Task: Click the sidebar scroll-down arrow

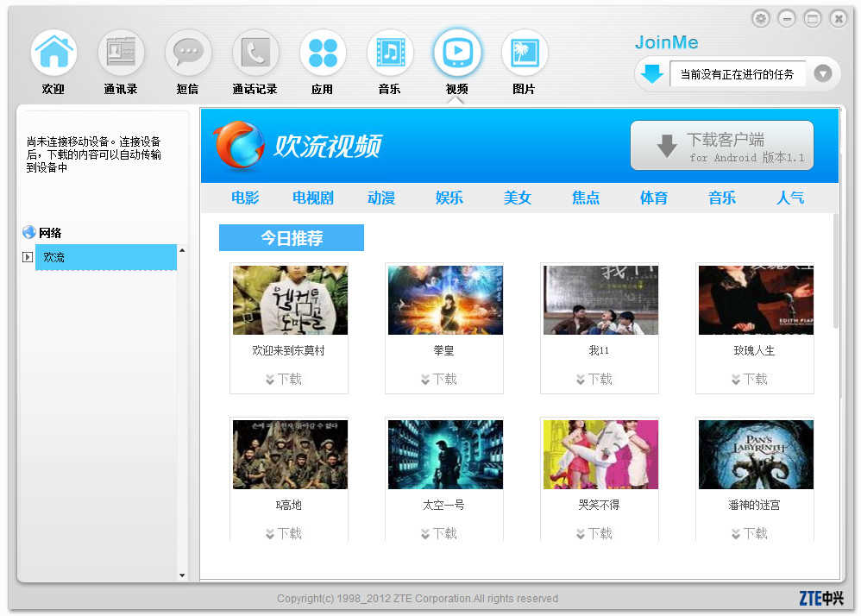Action: tap(182, 575)
